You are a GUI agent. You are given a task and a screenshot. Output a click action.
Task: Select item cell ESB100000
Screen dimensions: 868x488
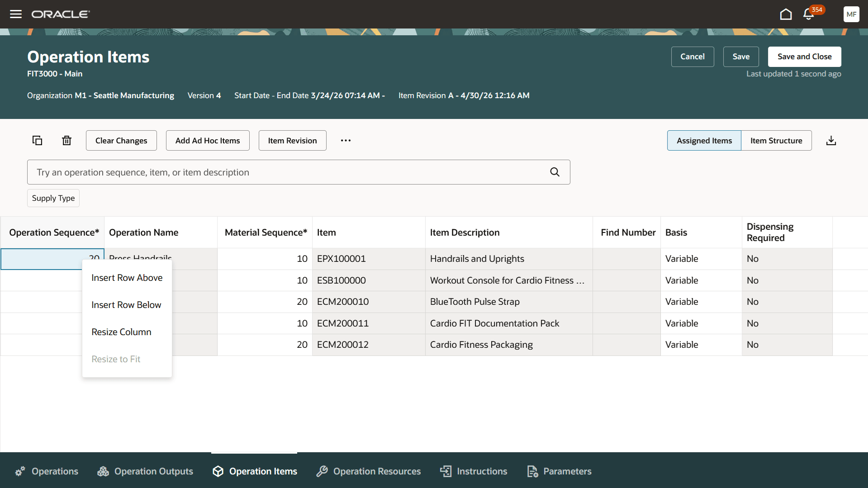tap(369, 280)
